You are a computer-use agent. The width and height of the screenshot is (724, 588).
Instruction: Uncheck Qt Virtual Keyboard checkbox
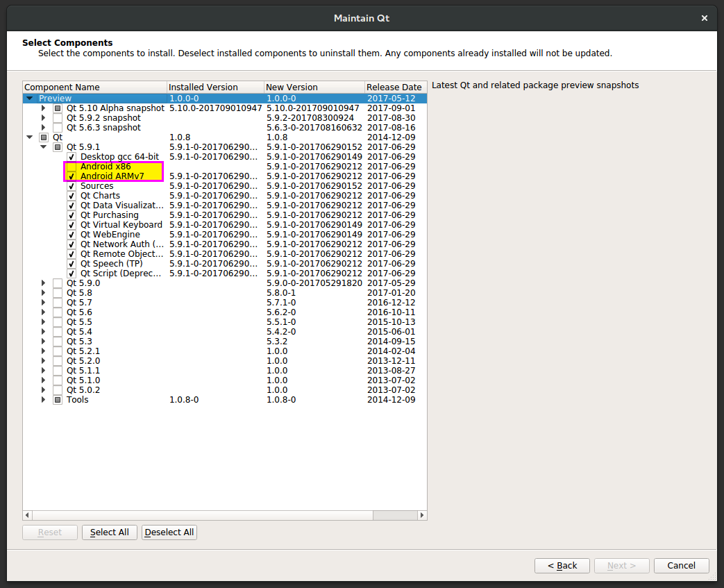pyautogui.click(x=71, y=225)
